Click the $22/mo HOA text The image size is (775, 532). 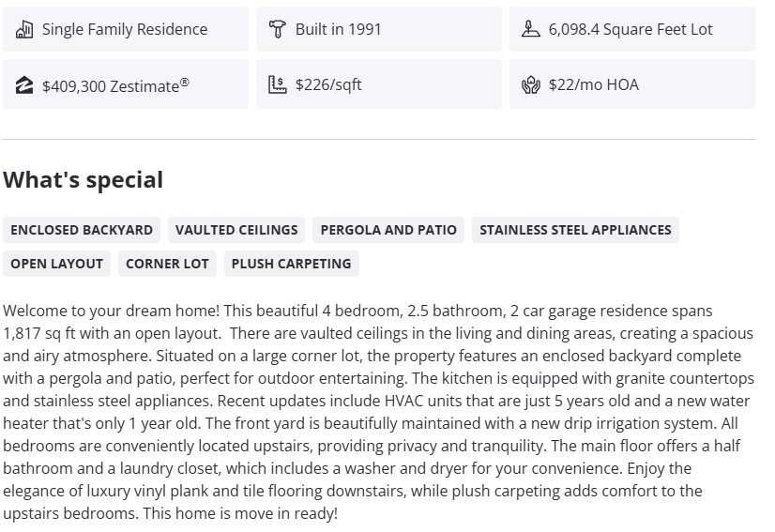[x=594, y=84]
